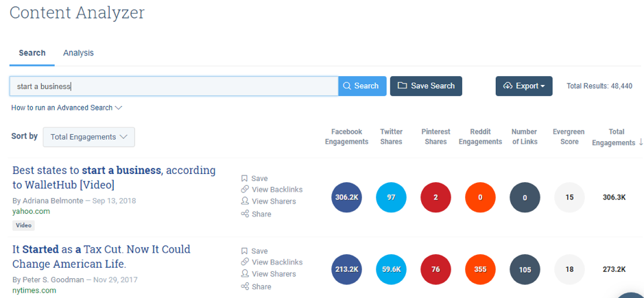Save the Tax Cut article using bookmark icon
This screenshot has height=298, width=644.
tap(244, 251)
